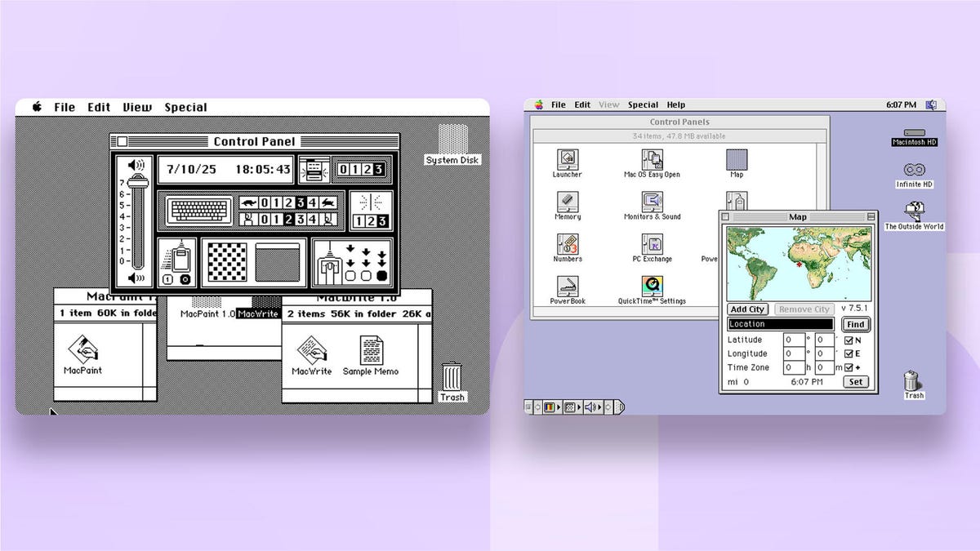Screen dimensions: 980x551
Task: Toggle the + time zone checkbox
Action: [849, 368]
